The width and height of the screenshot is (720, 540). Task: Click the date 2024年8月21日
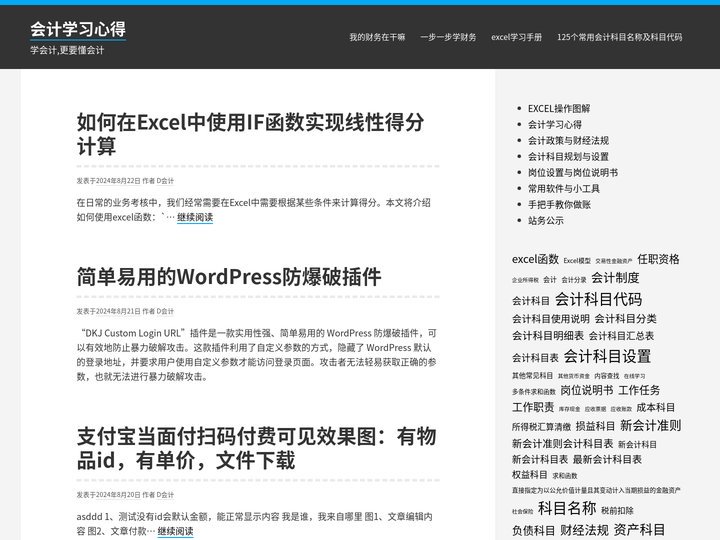(118, 311)
